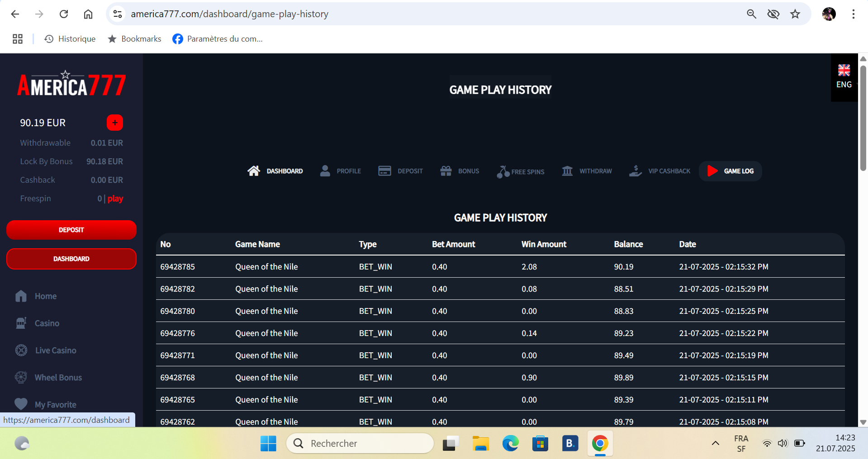
Task: Bookmark this page with the star icon
Action: click(795, 14)
